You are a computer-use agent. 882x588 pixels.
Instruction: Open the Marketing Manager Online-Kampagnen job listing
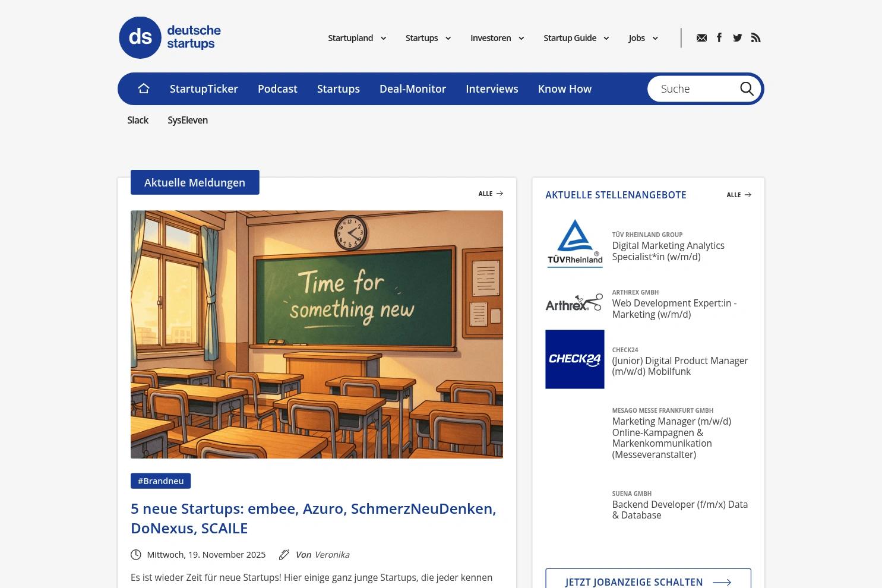pyautogui.click(x=672, y=438)
